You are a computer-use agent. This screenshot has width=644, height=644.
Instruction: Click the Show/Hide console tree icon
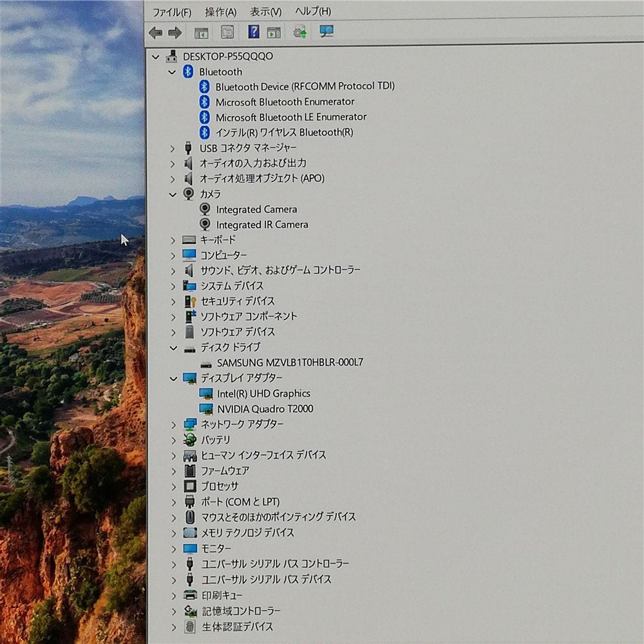coord(201,32)
